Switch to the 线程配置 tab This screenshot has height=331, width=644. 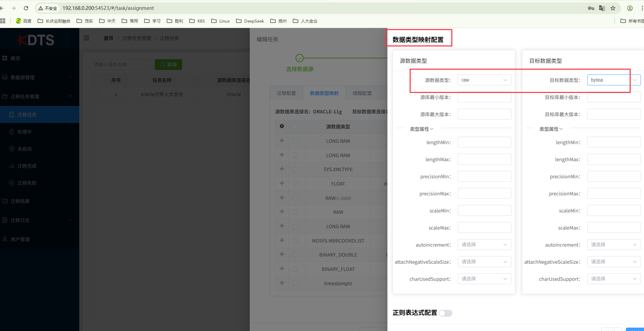click(362, 93)
